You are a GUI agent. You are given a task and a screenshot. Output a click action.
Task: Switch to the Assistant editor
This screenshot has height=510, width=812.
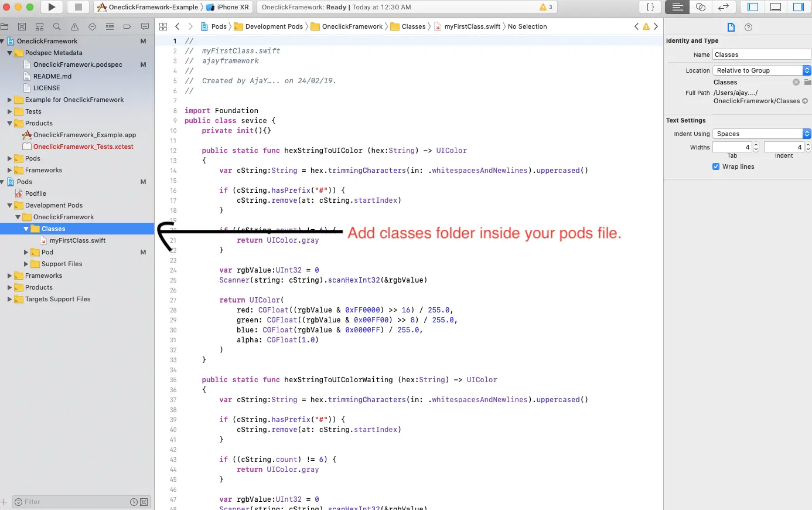pyautogui.click(x=700, y=7)
